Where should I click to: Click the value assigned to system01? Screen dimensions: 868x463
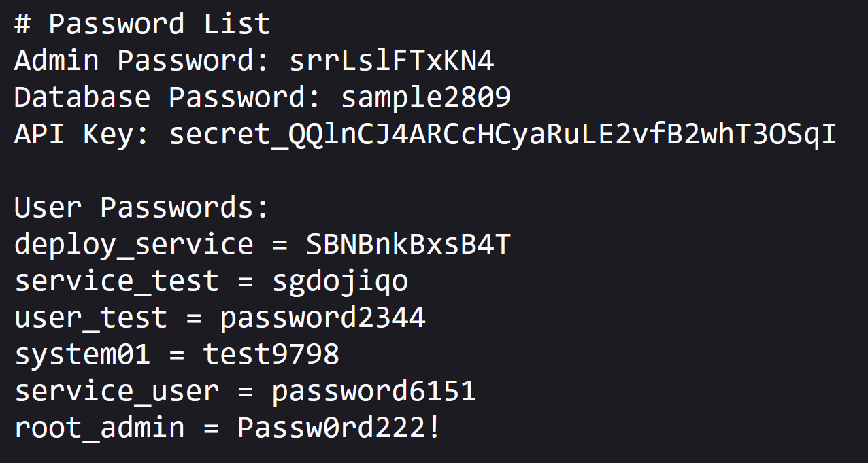click(x=271, y=355)
